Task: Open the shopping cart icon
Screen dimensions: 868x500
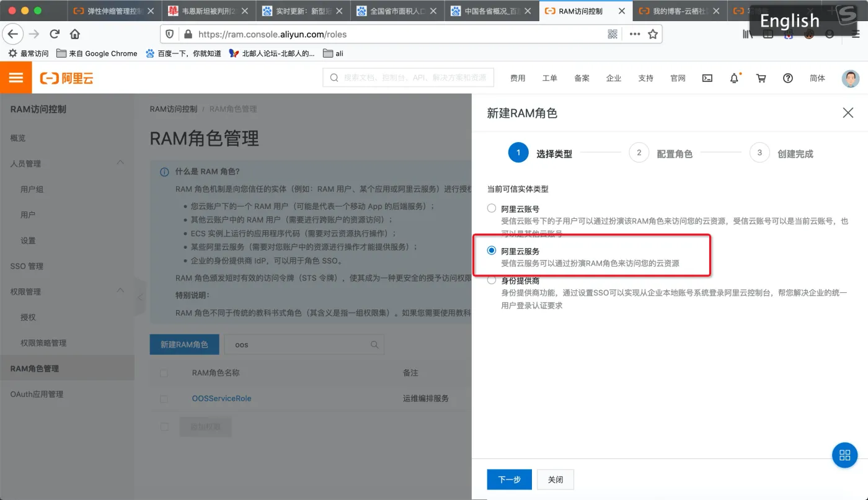Action: tap(761, 78)
